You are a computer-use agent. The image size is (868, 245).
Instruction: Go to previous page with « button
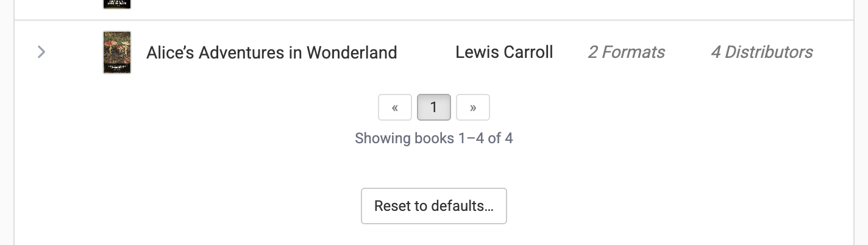pyautogui.click(x=395, y=108)
